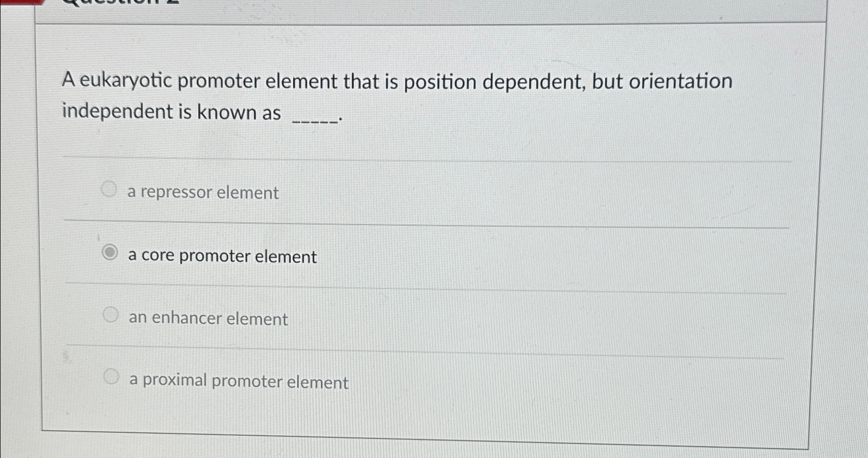Select the 'a proximal promoter element' radio button

coord(111,377)
